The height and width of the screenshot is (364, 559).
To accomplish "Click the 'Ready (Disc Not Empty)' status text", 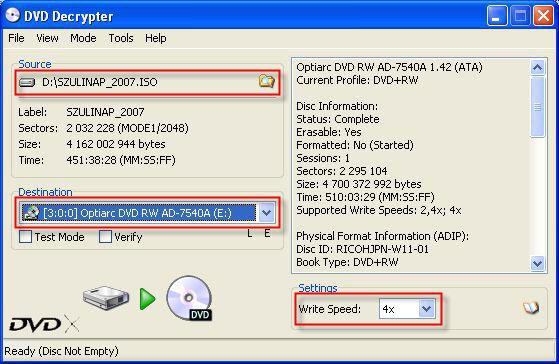I will click(x=61, y=351).
